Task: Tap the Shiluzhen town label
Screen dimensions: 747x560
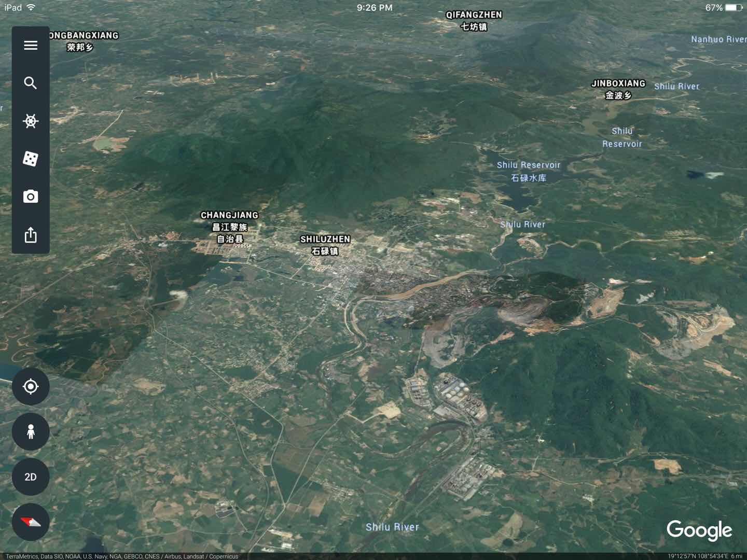Action: (325, 245)
